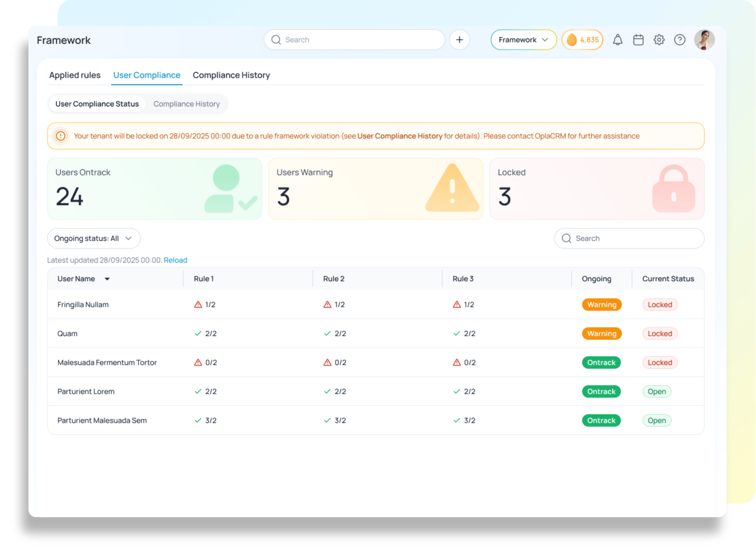Open User Compliance History link in banner

(x=399, y=136)
